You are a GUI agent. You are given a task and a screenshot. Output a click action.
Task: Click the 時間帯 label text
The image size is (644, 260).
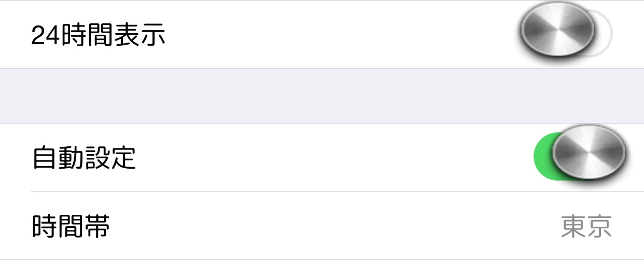71,226
